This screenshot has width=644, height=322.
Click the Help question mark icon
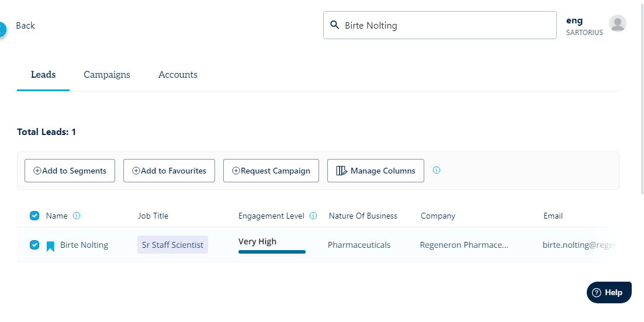tap(597, 293)
